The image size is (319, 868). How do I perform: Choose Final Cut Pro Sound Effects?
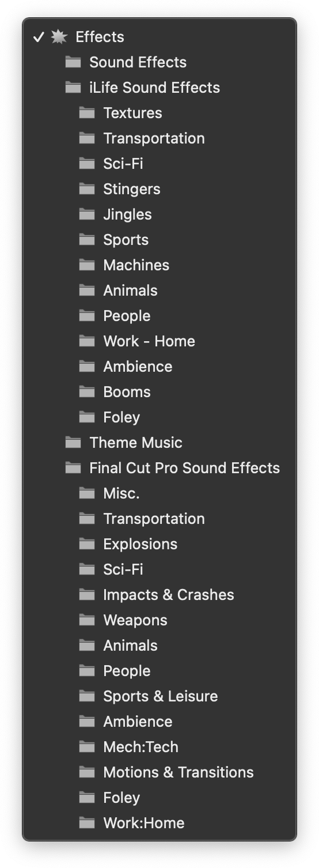pyautogui.click(x=159, y=468)
